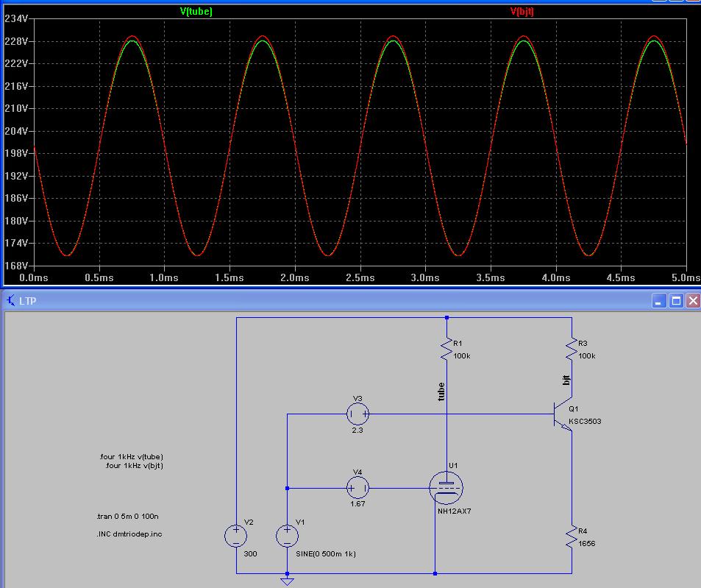Click the R4 value 1656
This screenshot has height=588, width=701.
(x=586, y=543)
